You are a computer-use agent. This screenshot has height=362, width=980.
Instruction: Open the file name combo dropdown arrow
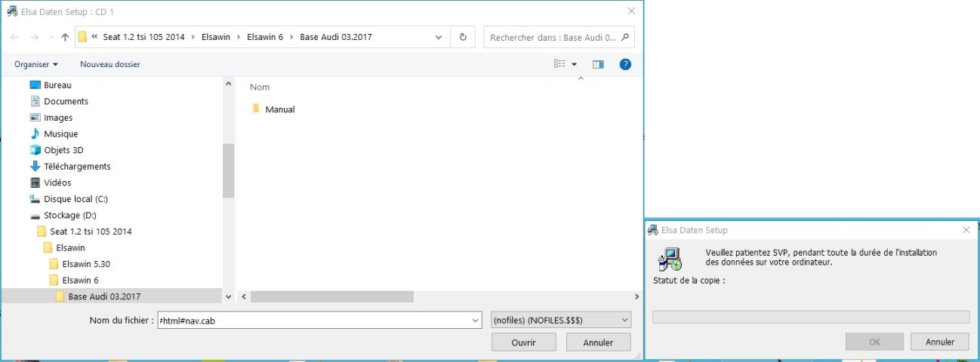(475, 321)
